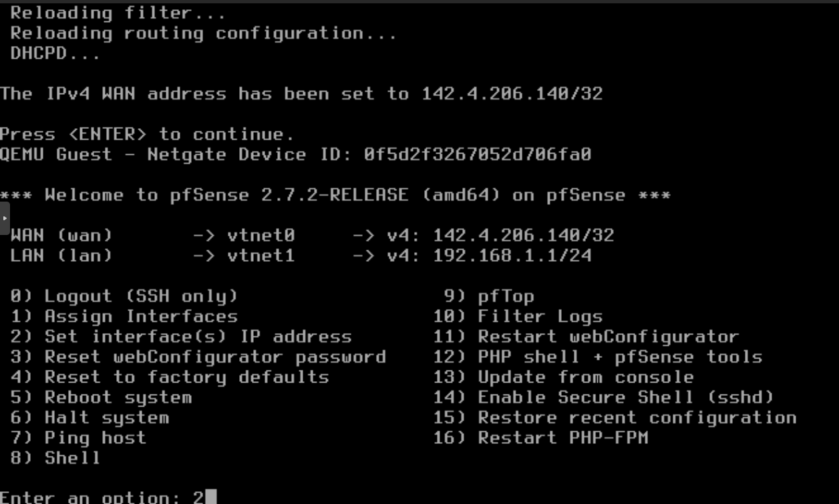The image size is (839, 504).
Task: Click the "Shell" option text
Action: [72, 458]
